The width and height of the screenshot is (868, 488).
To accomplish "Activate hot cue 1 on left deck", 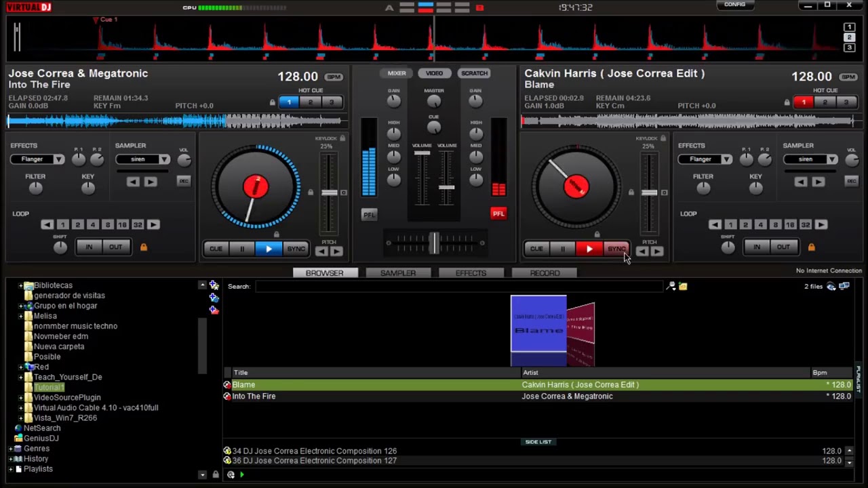I will pos(289,102).
